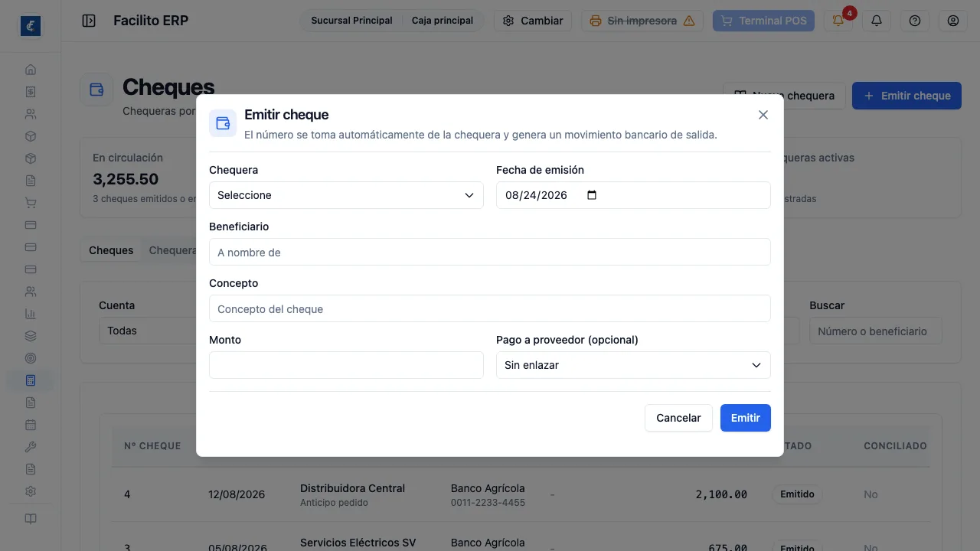Toggle the sidebar panel icon beside Facilito ERP
This screenshot has width=980, height=551.
(x=89, y=21)
